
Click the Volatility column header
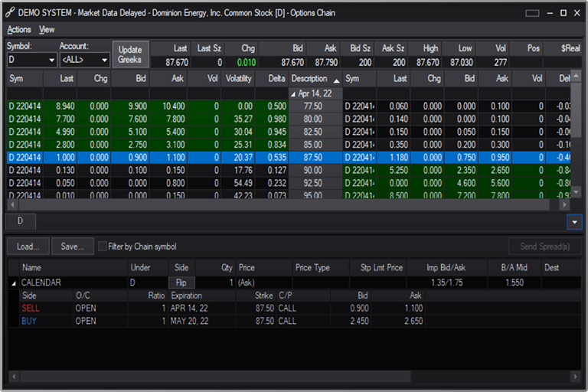coord(238,78)
